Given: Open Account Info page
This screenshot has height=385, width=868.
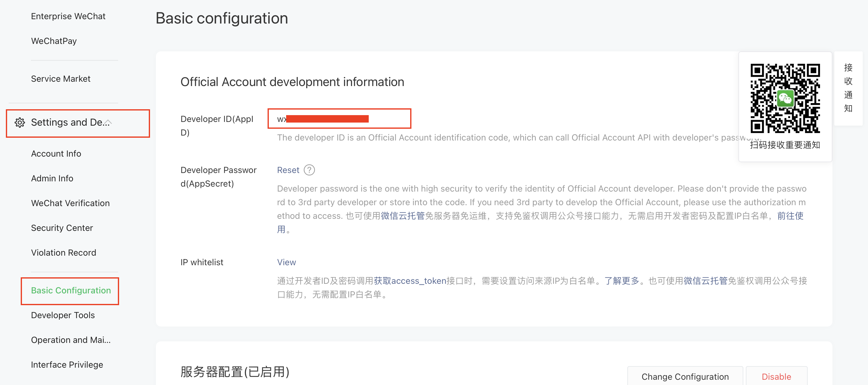Looking at the screenshot, I should click(x=56, y=154).
